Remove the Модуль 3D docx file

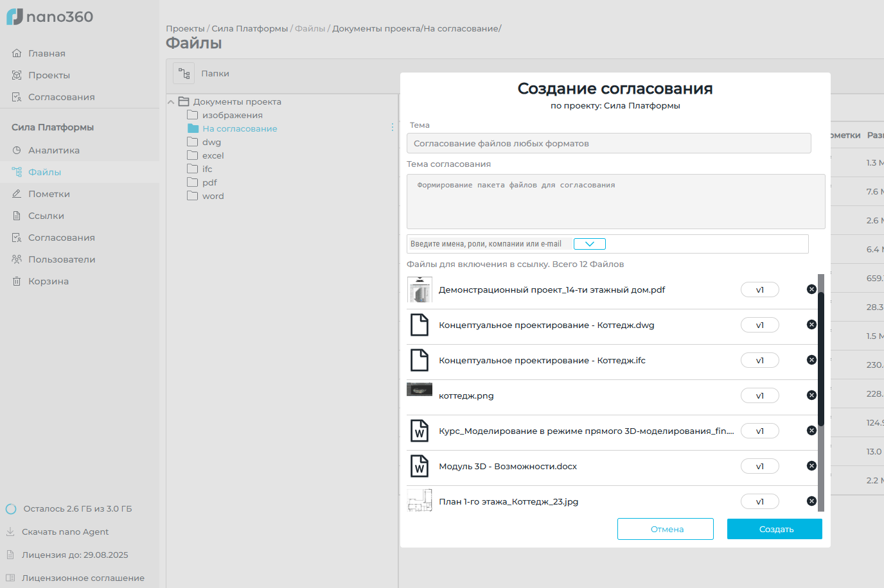click(x=811, y=466)
